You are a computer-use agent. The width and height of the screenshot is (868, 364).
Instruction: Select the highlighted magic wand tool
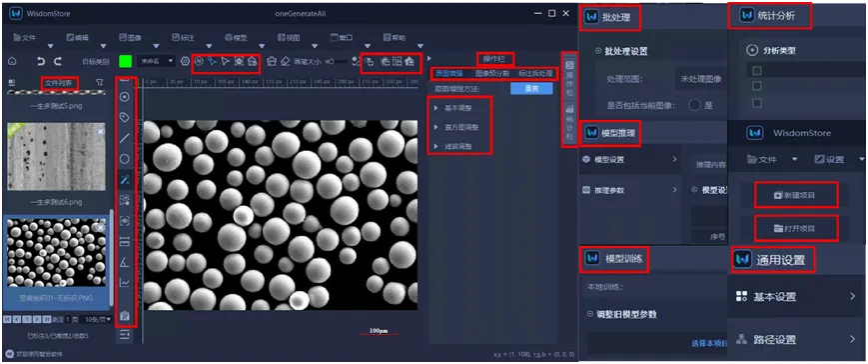click(x=125, y=179)
